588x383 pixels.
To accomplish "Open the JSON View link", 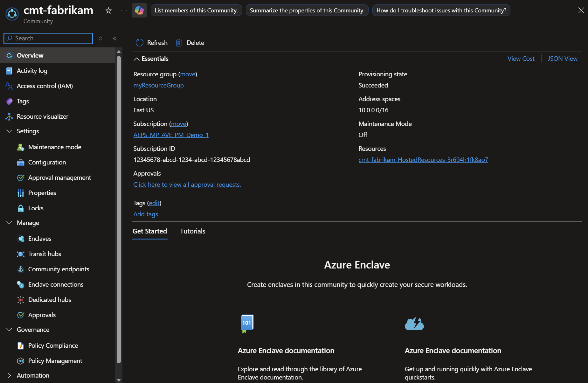I will pos(563,59).
